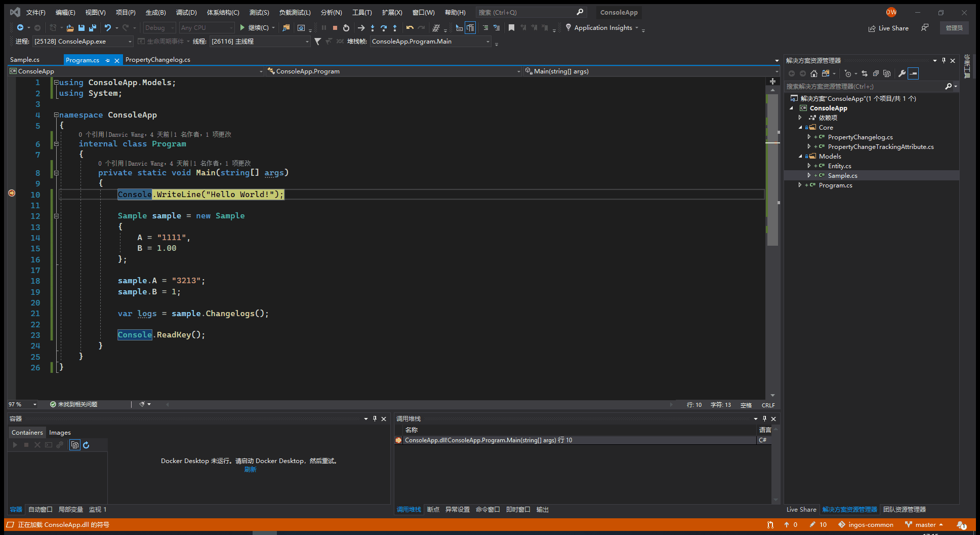Click the Restart debugging icon
The image size is (980, 535).
(346, 28)
